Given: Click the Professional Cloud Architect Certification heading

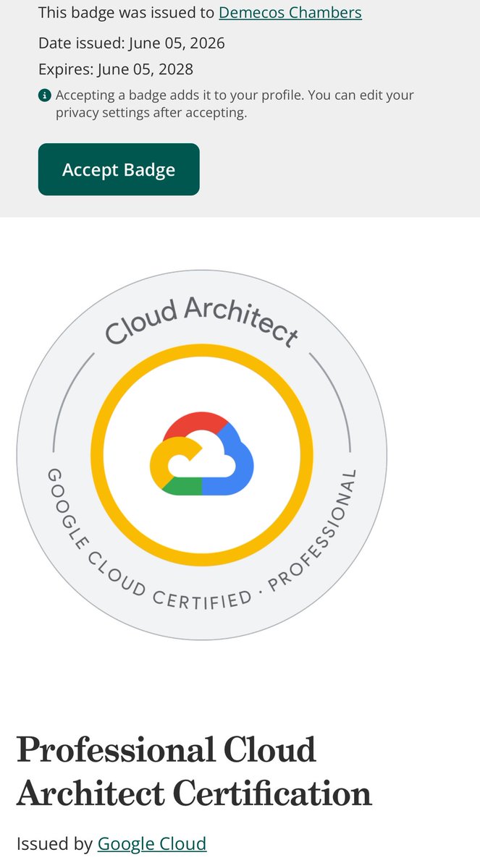Looking at the screenshot, I should (194, 771).
